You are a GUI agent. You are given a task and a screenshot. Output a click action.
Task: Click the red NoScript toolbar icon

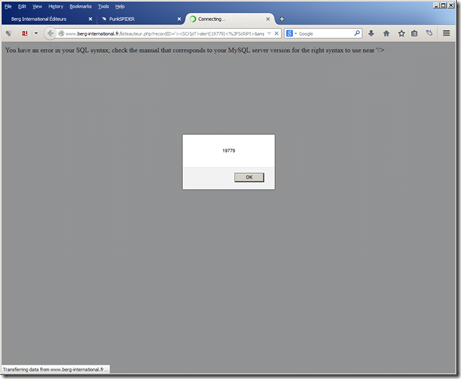24,33
